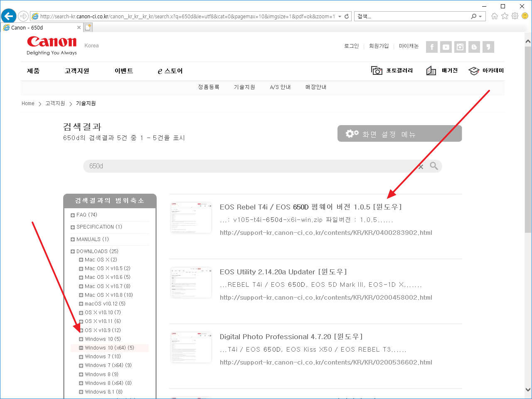Open EOS 650D firmware 1.0.5 result

[x=311, y=207]
